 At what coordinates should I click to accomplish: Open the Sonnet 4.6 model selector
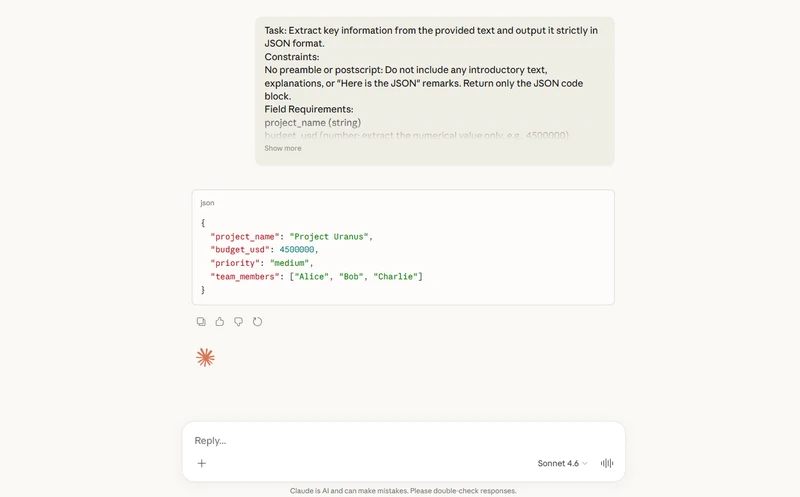[562, 463]
